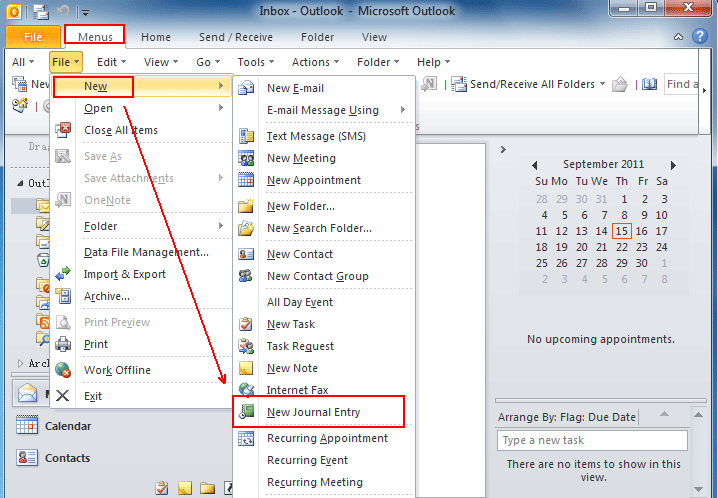Open the Address Book icon

(x=649, y=84)
